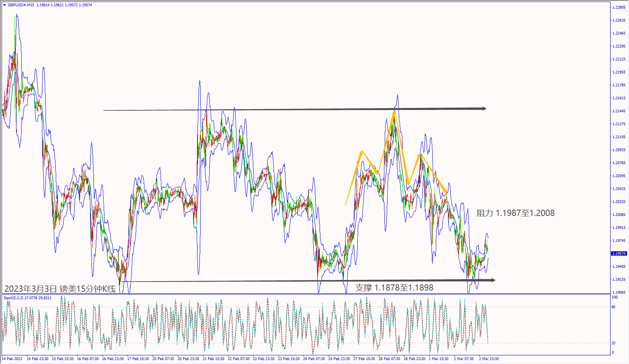Click the stochastic 100 scale label
Viewport: 629px width, 364px height.
(614, 297)
